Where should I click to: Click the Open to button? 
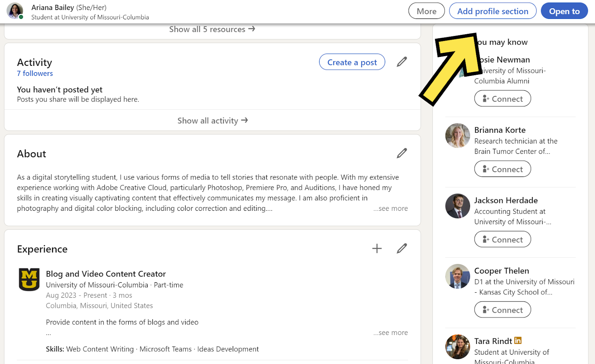pyautogui.click(x=564, y=11)
